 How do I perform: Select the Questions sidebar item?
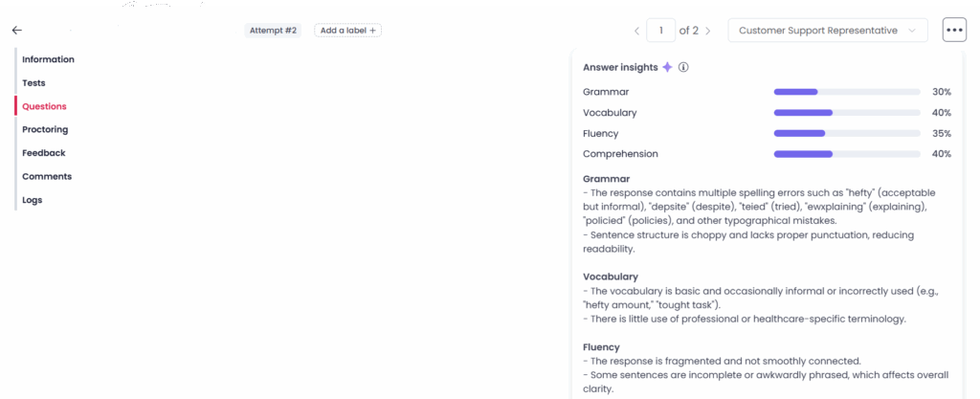[44, 106]
